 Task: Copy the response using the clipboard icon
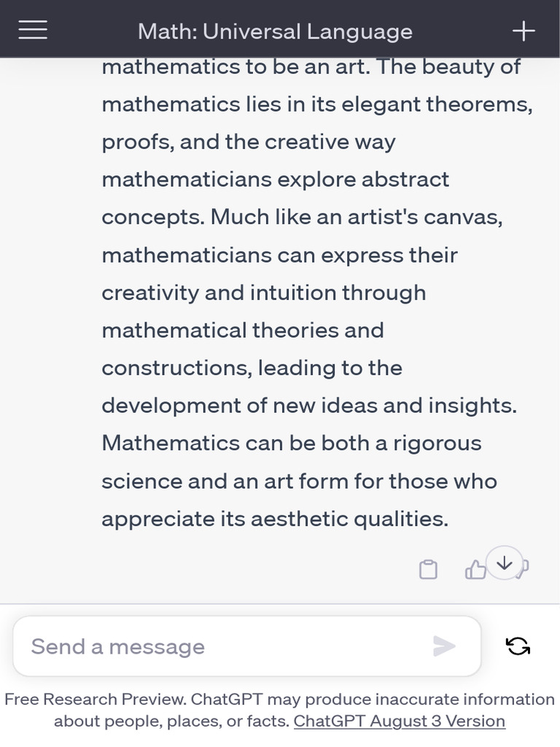[x=428, y=569]
